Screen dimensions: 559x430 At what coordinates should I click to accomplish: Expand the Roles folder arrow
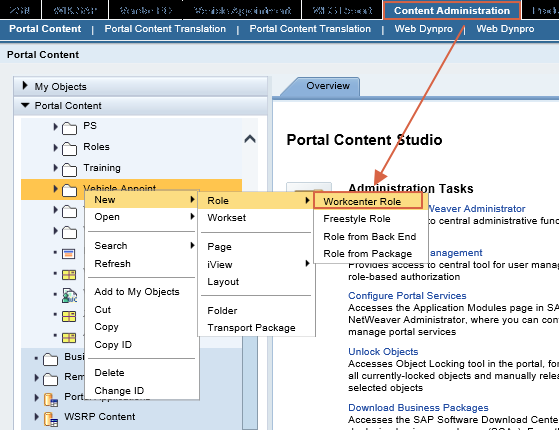[x=55, y=147]
